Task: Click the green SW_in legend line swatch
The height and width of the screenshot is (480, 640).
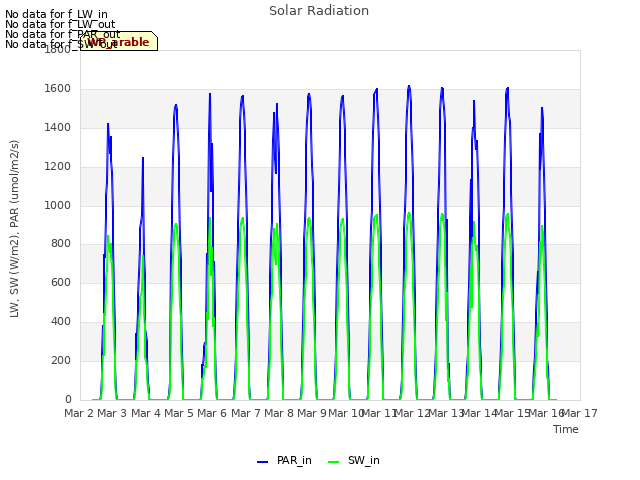Action: (333, 462)
